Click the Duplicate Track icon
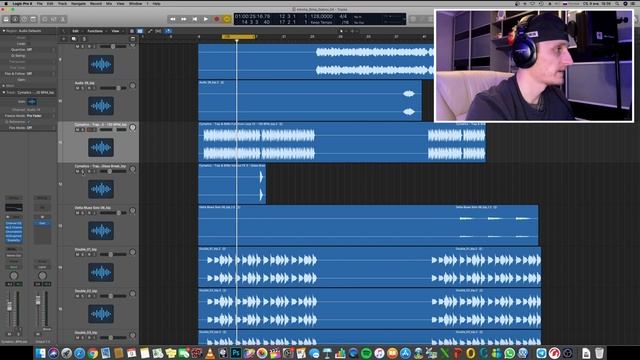This screenshot has width=640, height=360. click(74, 39)
